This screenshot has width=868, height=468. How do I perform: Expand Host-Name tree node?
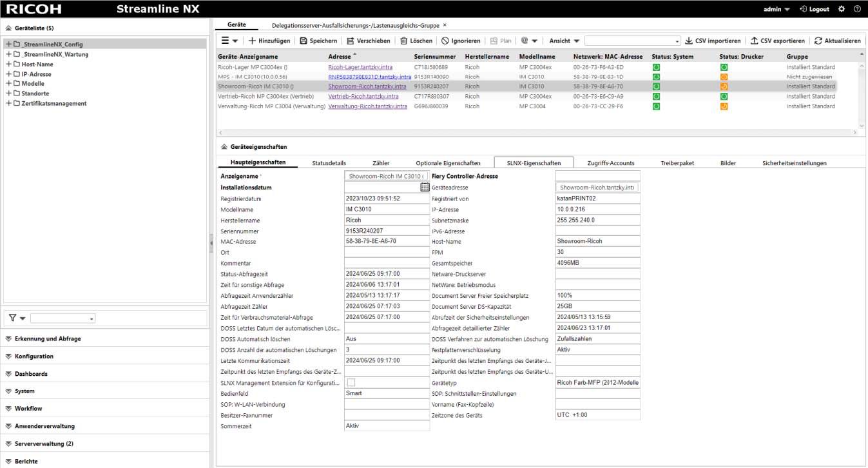tap(8, 64)
